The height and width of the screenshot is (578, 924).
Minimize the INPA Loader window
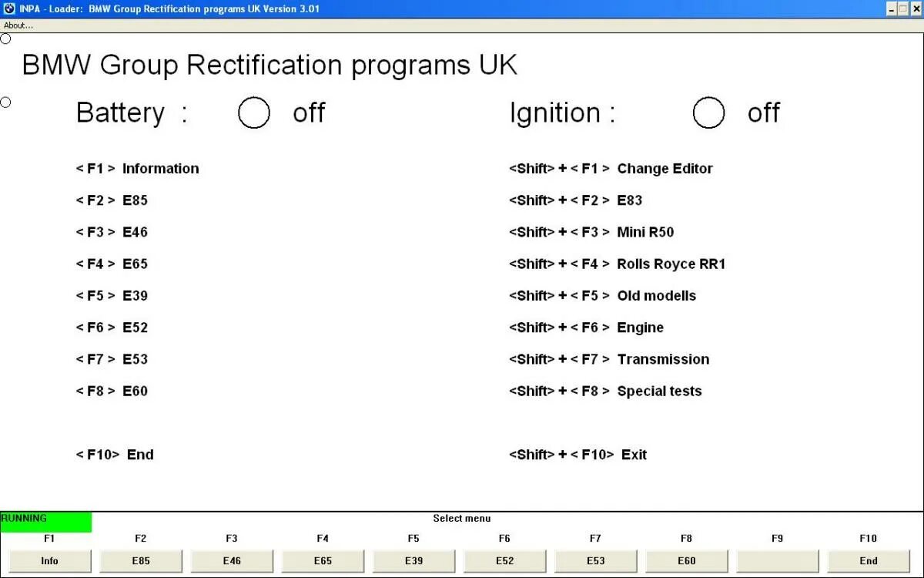(892, 9)
